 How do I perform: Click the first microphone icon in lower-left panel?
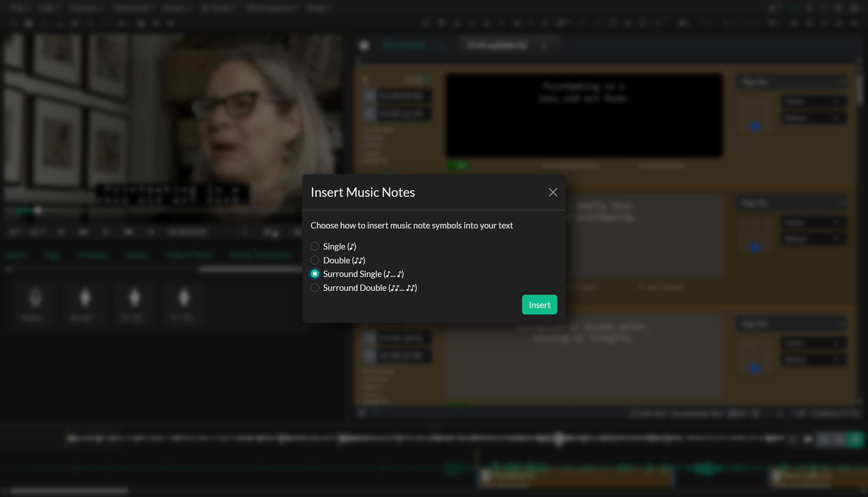click(x=35, y=298)
